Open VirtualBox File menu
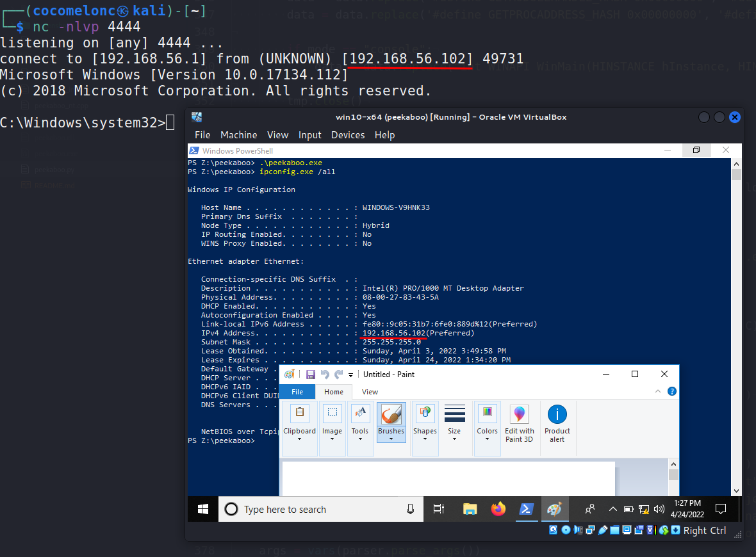Viewport: 756px width, 557px height. click(202, 135)
